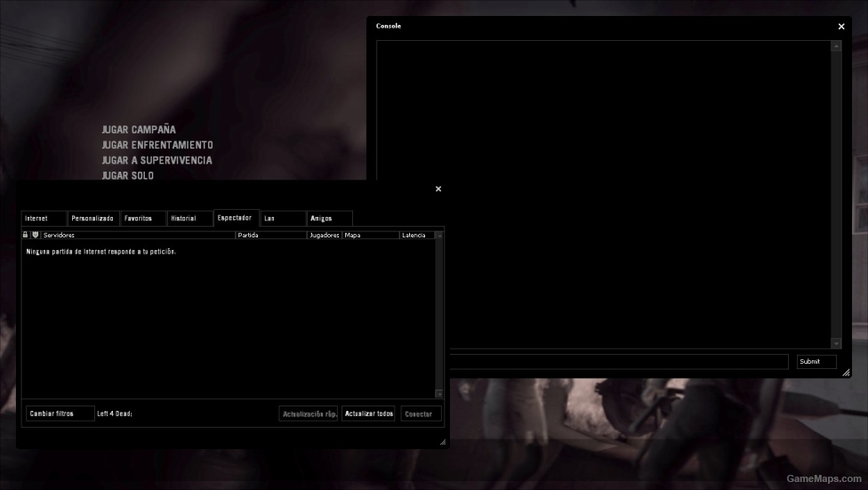The height and width of the screenshot is (490, 868).
Task: Select JUGAR CAMPAÑA menu option
Action: pos(139,130)
